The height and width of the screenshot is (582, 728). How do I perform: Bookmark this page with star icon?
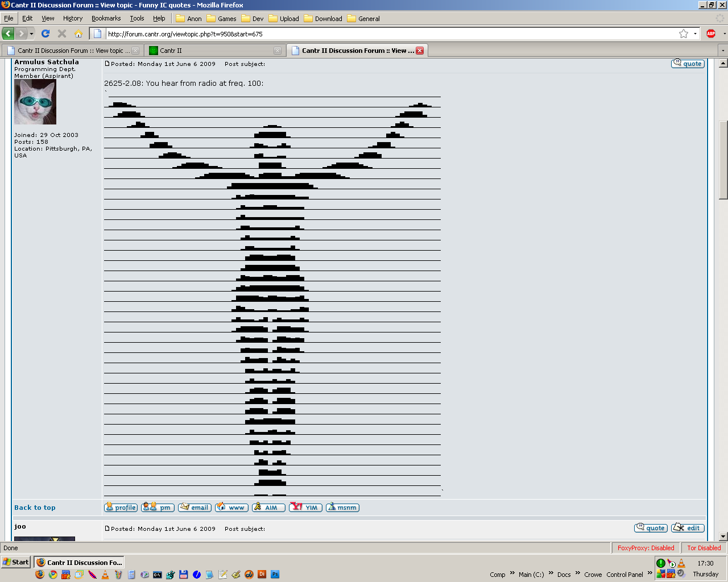[x=683, y=34]
